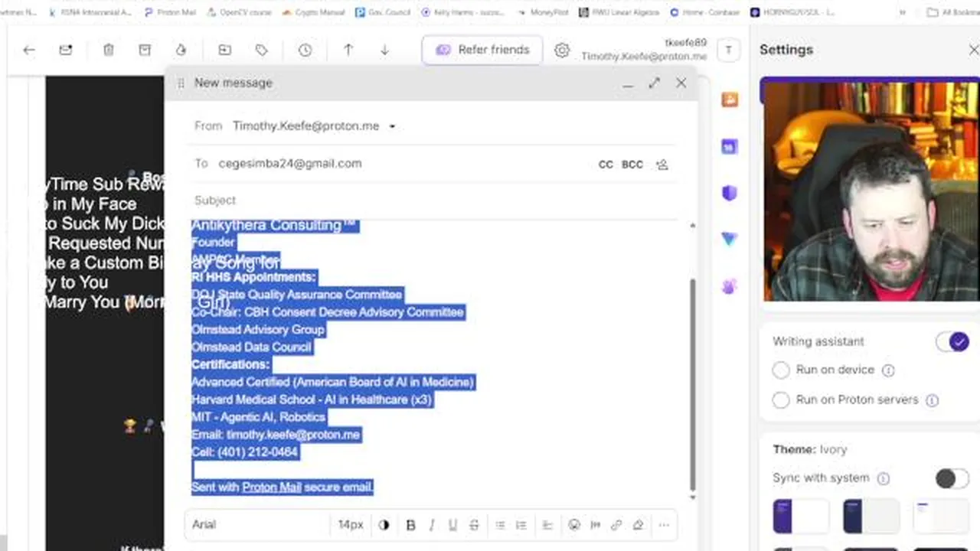Image resolution: width=980 pixels, height=551 pixels.
Task: Close the Settings panel
Action: point(973,50)
